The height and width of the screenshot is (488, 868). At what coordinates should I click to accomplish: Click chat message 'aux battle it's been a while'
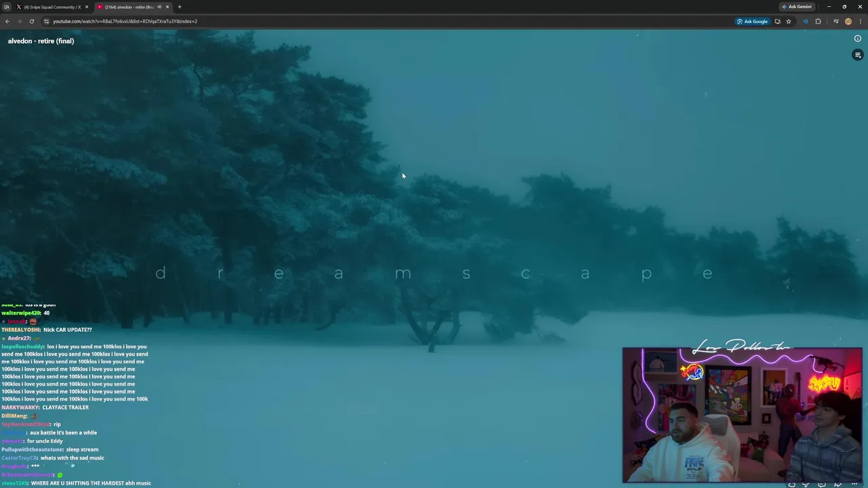pyautogui.click(x=63, y=432)
